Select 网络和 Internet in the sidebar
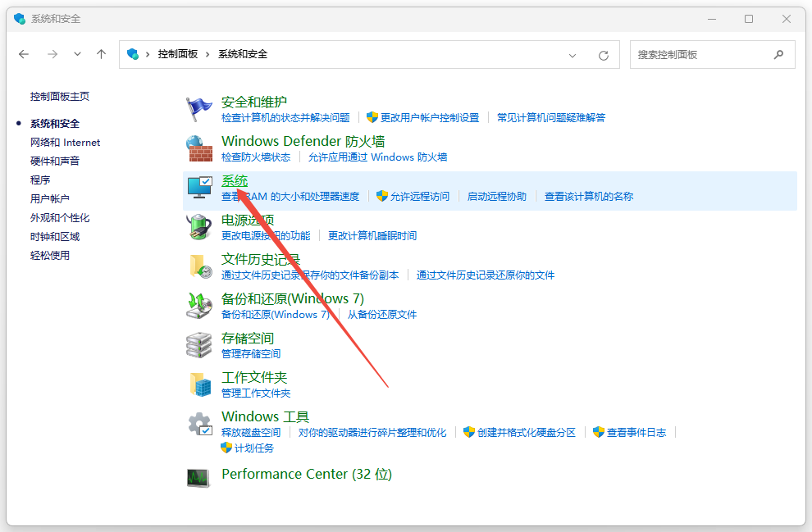 (66, 143)
